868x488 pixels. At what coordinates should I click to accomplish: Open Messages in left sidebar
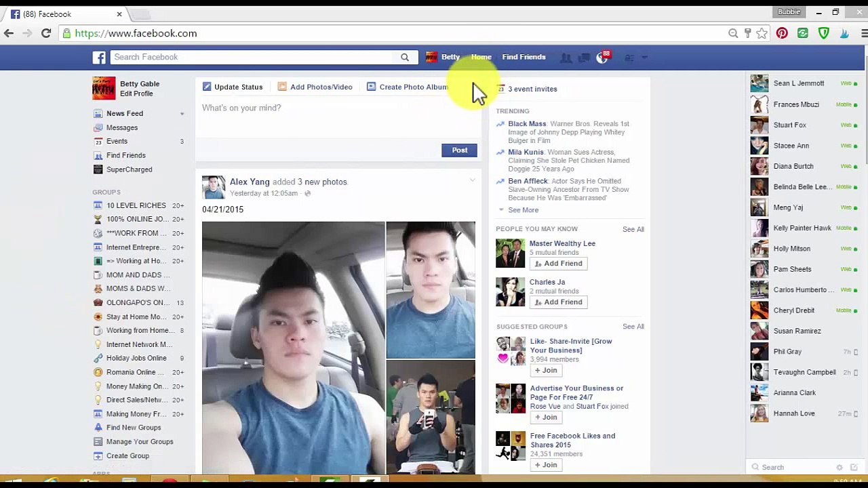pos(122,127)
